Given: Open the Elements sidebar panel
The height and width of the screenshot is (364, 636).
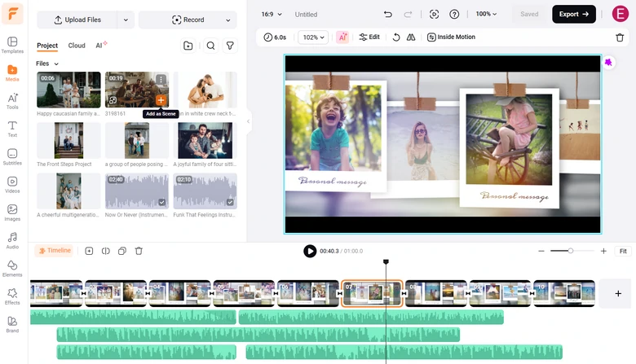Looking at the screenshot, I should pos(12,269).
